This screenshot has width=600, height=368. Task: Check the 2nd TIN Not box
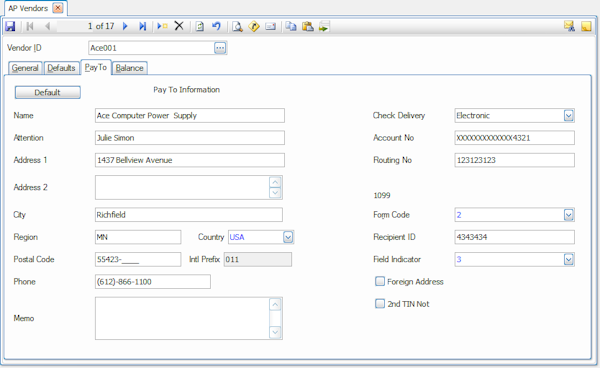click(380, 304)
